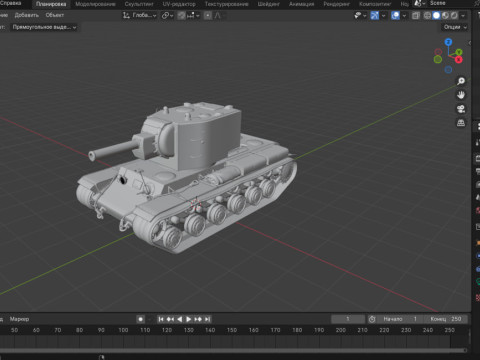Toggle preview range clock icon
Image resolution: width=480 pixels, height=360 pixels.
pyautogui.click(x=372, y=319)
